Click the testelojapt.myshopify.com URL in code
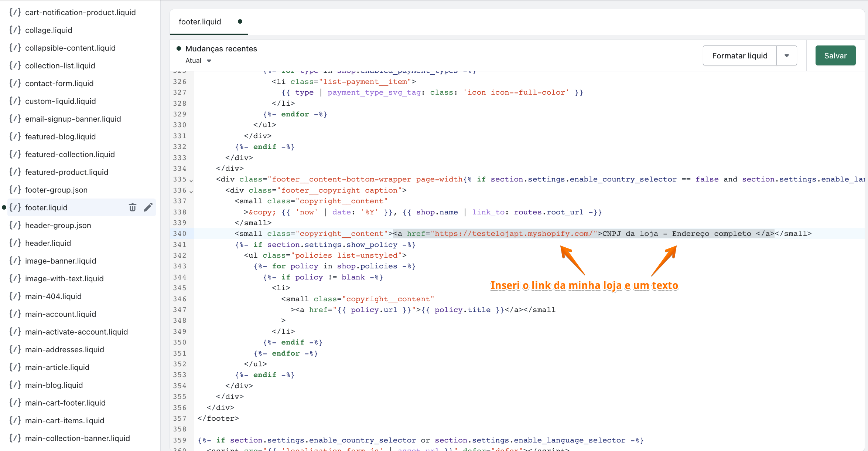The image size is (868, 451). coord(514,234)
